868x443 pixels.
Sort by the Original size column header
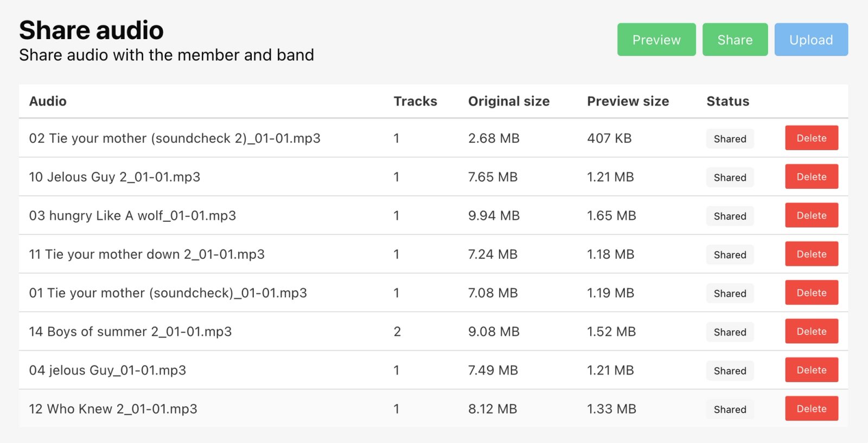[509, 101]
